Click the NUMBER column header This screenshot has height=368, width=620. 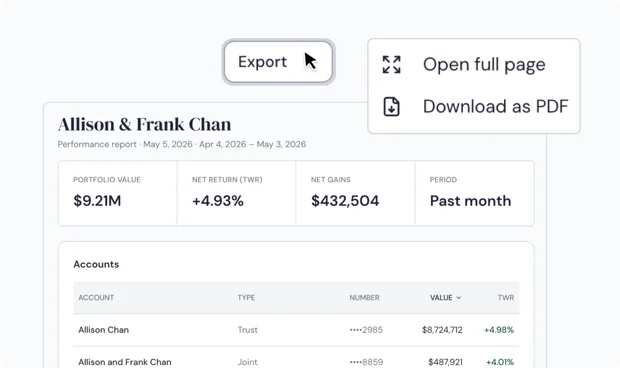[364, 298]
